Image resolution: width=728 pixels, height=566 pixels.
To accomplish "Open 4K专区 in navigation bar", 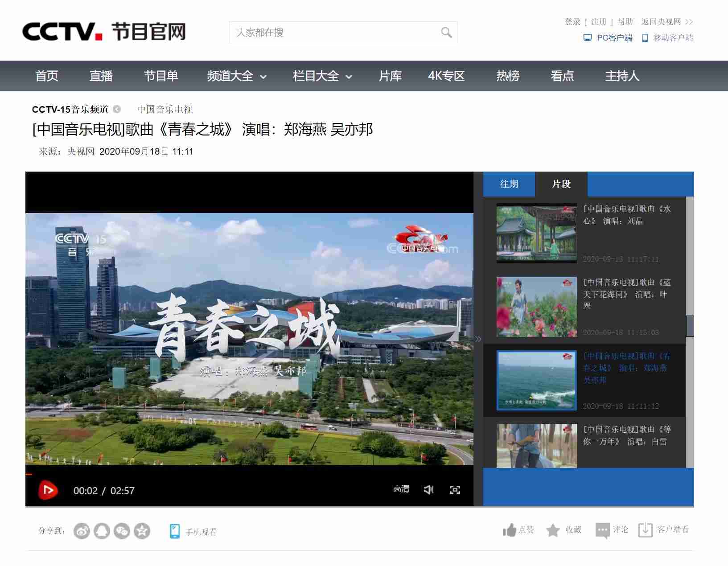I will (x=446, y=76).
